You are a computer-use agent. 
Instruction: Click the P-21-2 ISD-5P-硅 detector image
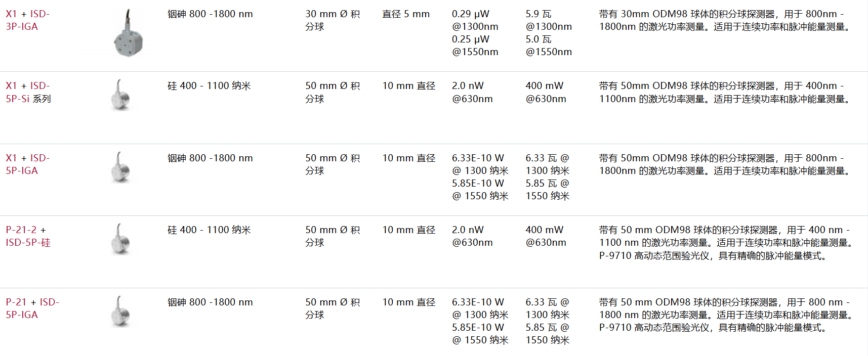tap(120, 239)
